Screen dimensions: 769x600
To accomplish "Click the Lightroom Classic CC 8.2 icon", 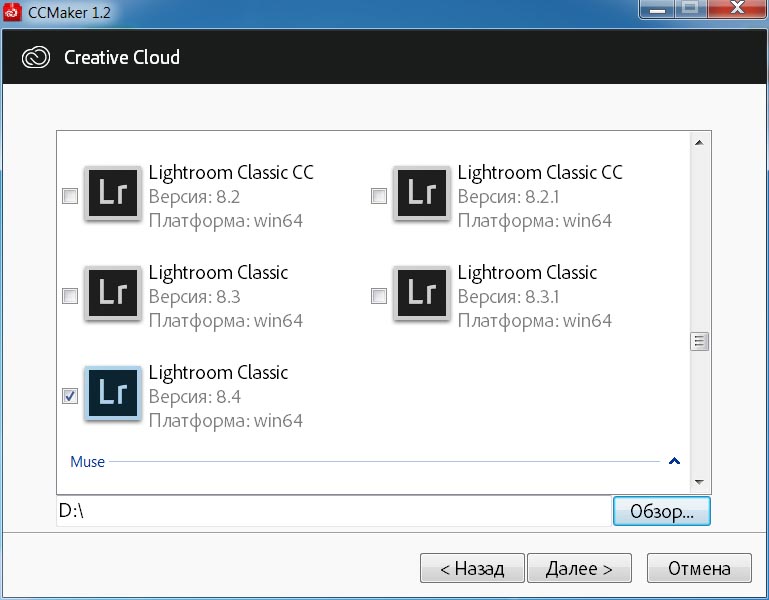I will tap(113, 193).
